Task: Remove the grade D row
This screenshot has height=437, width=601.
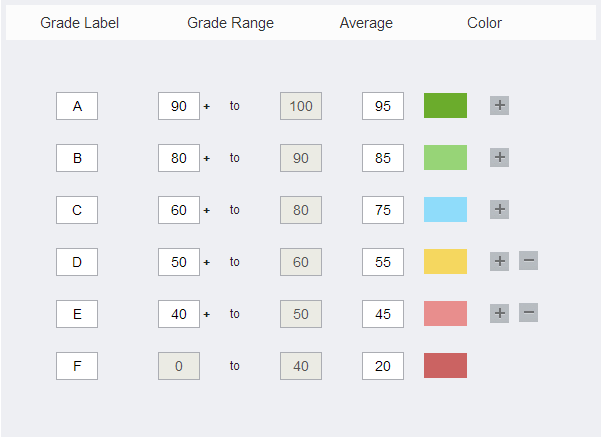Action: pos(529,261)
